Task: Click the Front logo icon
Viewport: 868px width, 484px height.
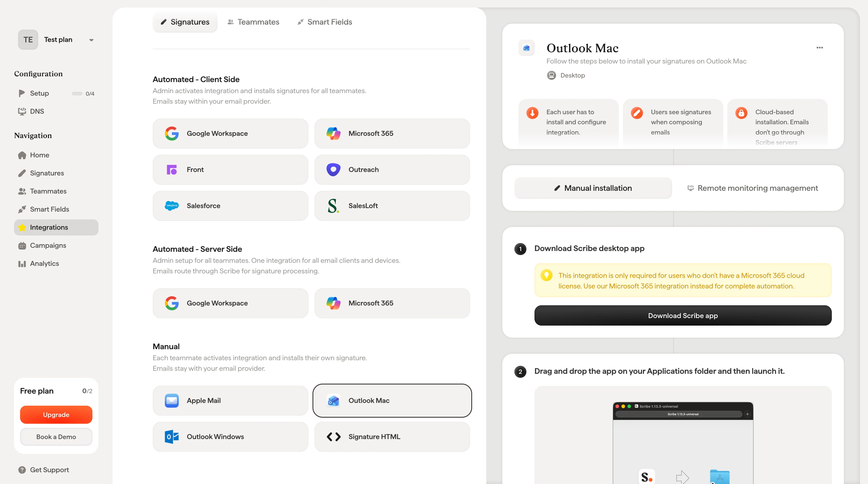Action: [172, 170]
